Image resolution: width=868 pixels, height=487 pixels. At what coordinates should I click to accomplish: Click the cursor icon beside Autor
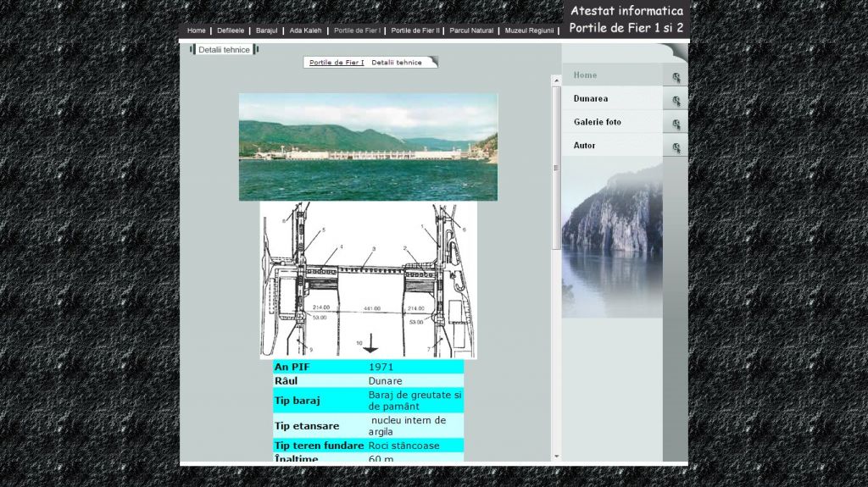[x=676, y=148]
